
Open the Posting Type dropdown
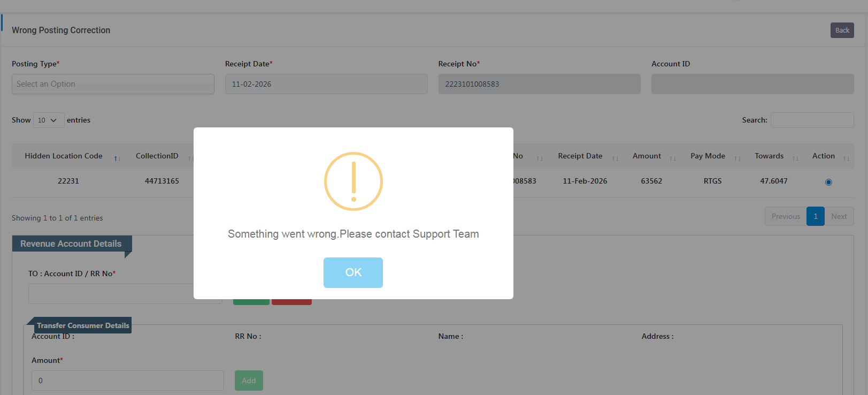[x=113, y=84]
